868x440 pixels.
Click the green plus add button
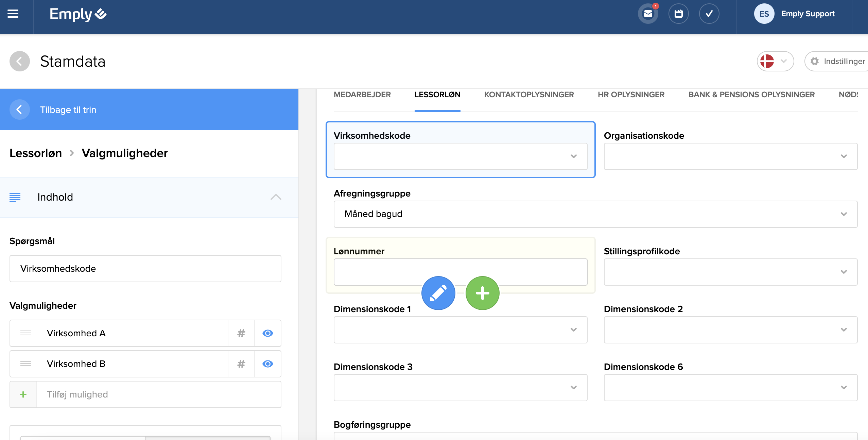tap(482, 293)
